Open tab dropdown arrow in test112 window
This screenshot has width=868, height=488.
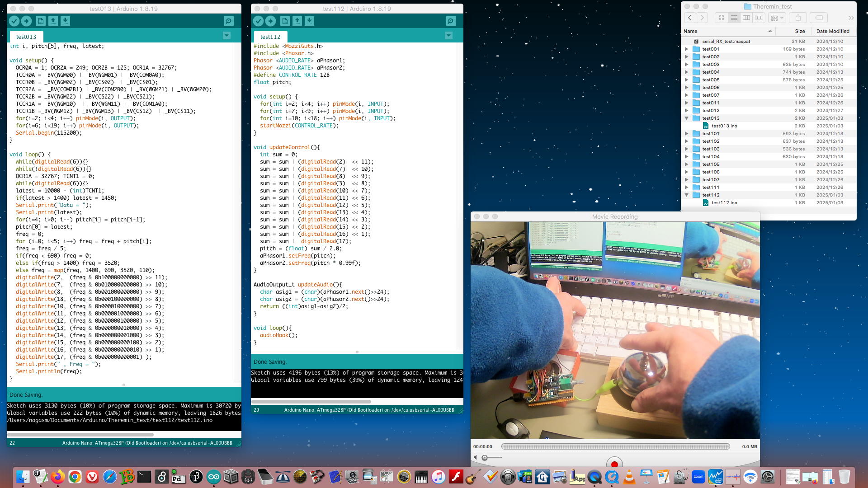pos(448,35)
